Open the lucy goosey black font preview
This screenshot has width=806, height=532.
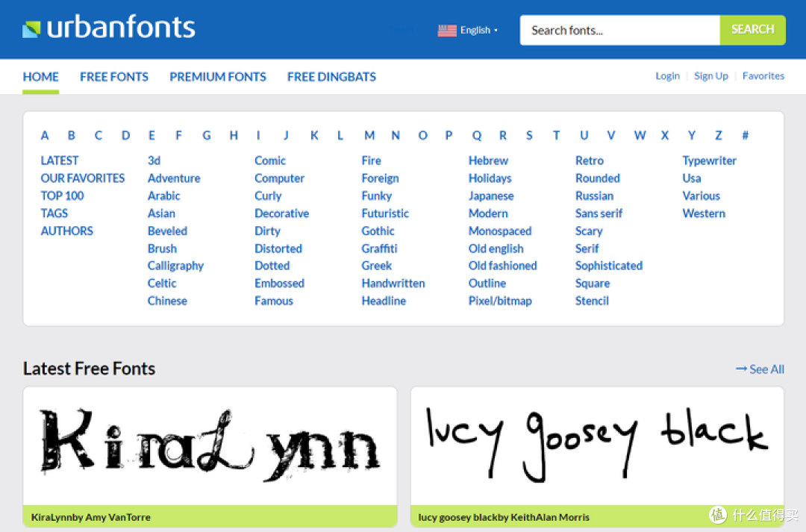597,445
